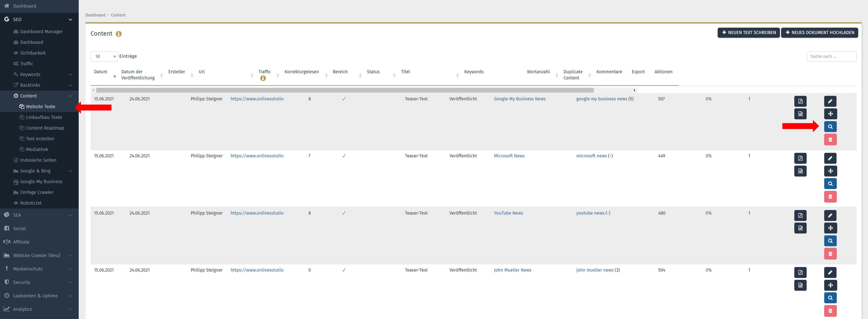
Task: Click move icon in John Mueller News row
Action: coord(830,285)
